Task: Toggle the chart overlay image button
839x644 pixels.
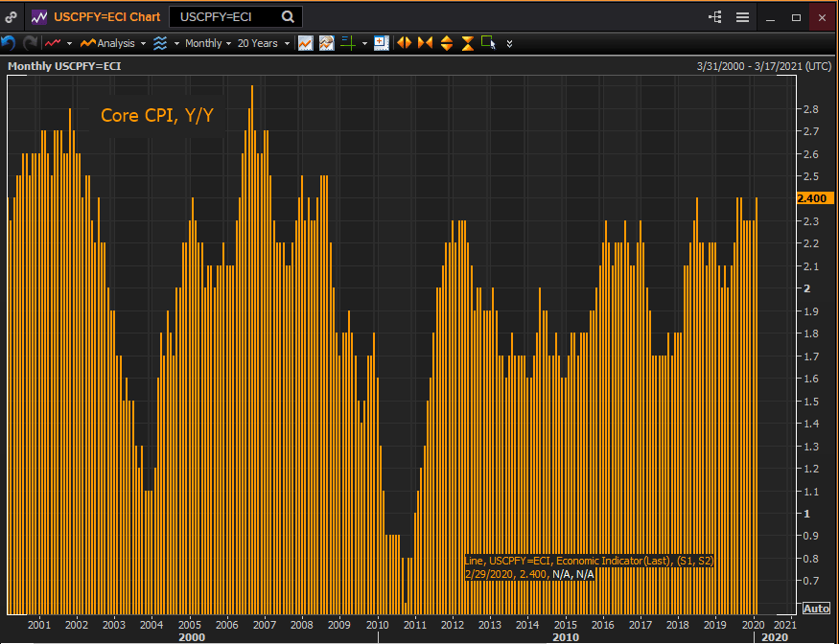Action: click(x=327, y=43)
